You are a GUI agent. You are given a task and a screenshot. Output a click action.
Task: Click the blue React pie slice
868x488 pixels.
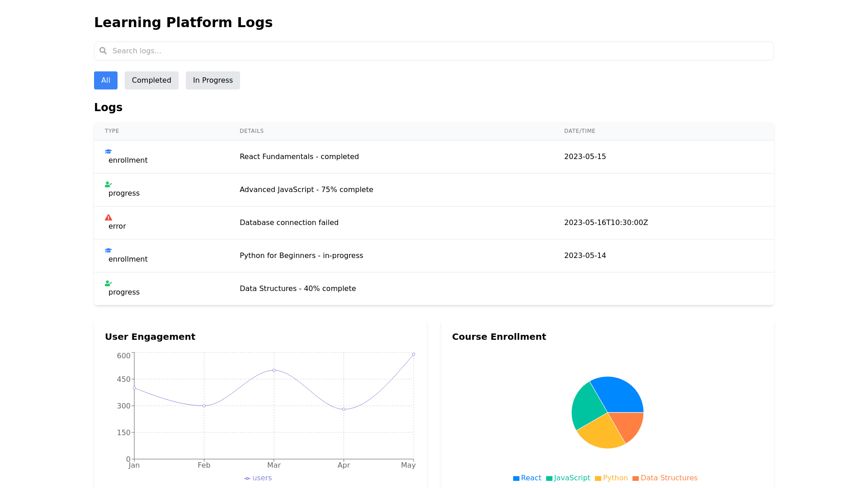(x=619, y=394)
